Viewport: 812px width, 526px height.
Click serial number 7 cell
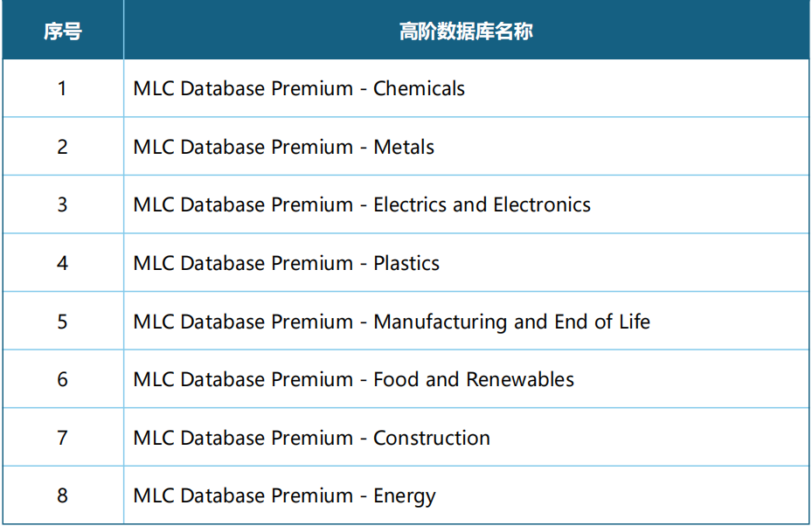[63, 438]
